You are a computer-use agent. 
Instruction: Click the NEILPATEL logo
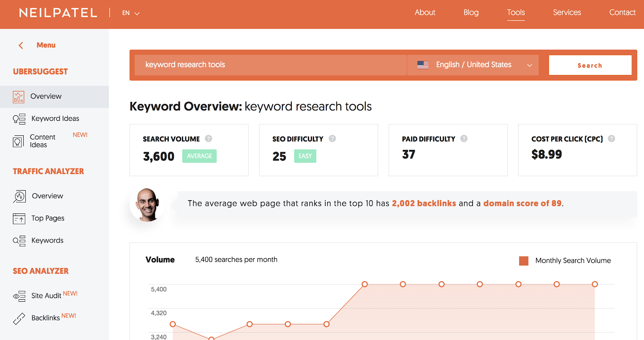(x=58, y=13)
